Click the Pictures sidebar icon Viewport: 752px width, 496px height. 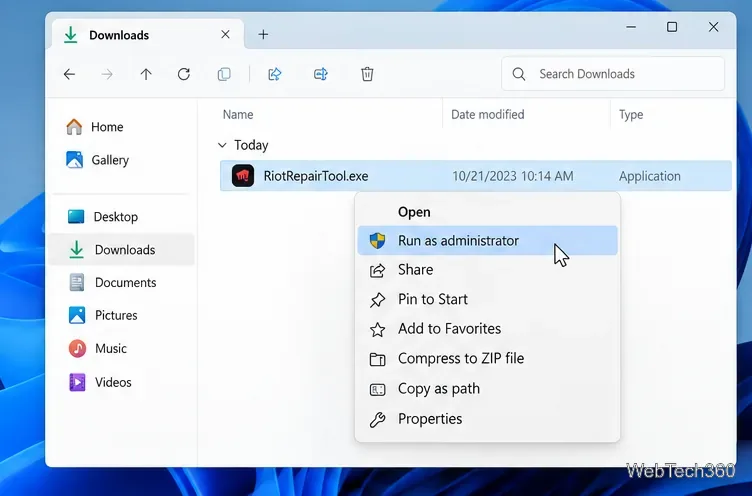coord(77,315)
